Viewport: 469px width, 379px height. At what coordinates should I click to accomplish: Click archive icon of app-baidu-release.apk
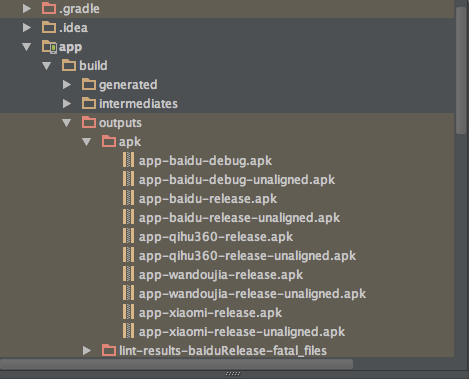tap(128, 198)
